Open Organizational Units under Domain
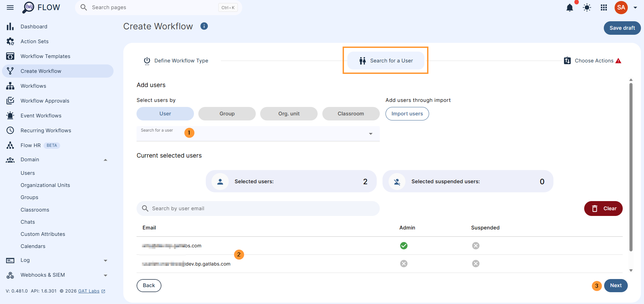Viewport: 644px width, 304px height. pyautogui.click(x=45, y=185)
